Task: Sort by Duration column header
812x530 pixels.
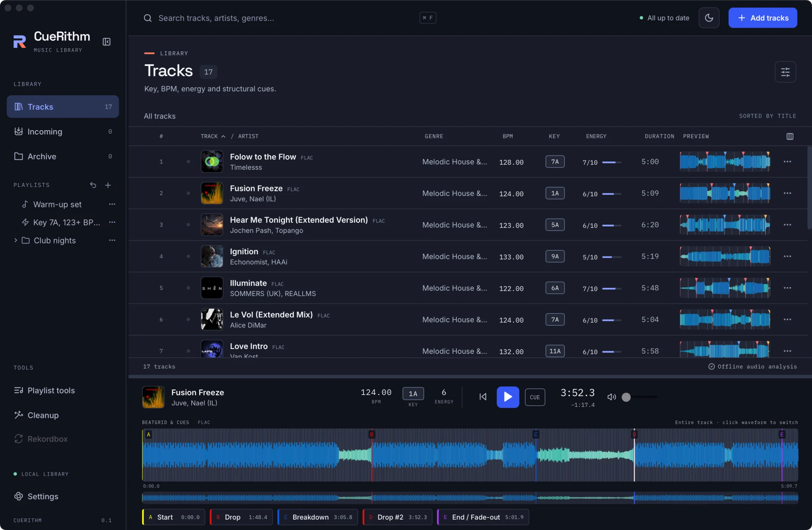Action: pyautogui.click(x=659, y=136)
